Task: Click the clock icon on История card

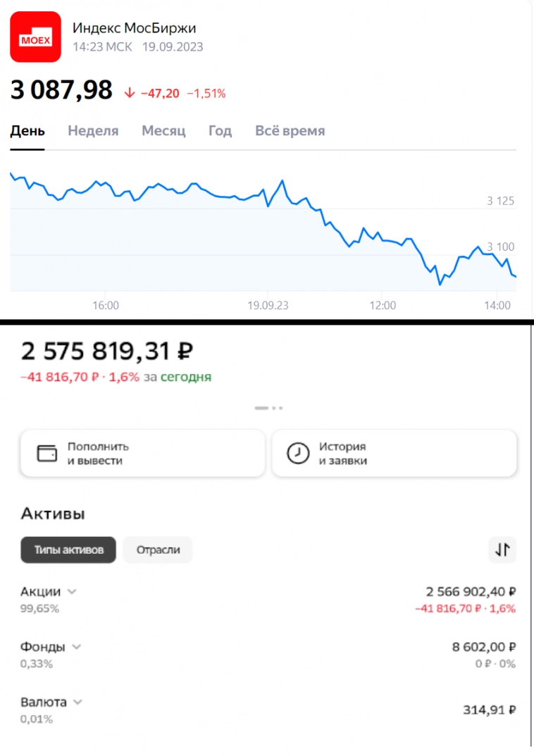Action: (x=298, y=453)
